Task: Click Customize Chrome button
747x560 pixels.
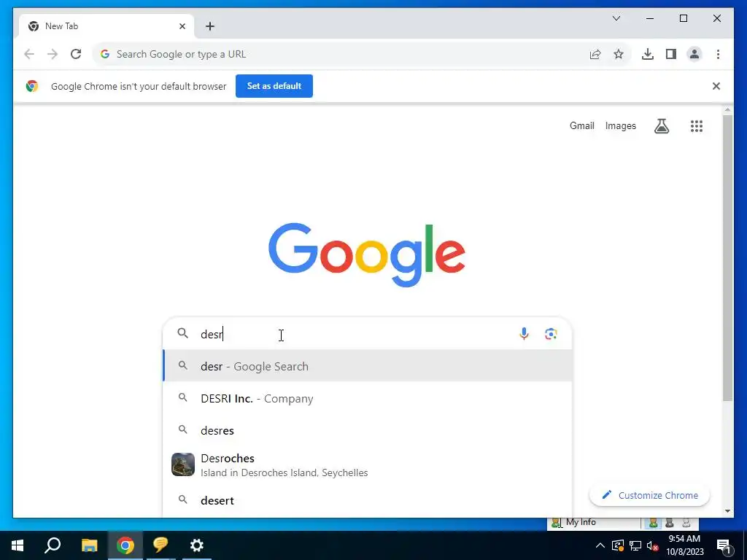Action: coord(649,495)
